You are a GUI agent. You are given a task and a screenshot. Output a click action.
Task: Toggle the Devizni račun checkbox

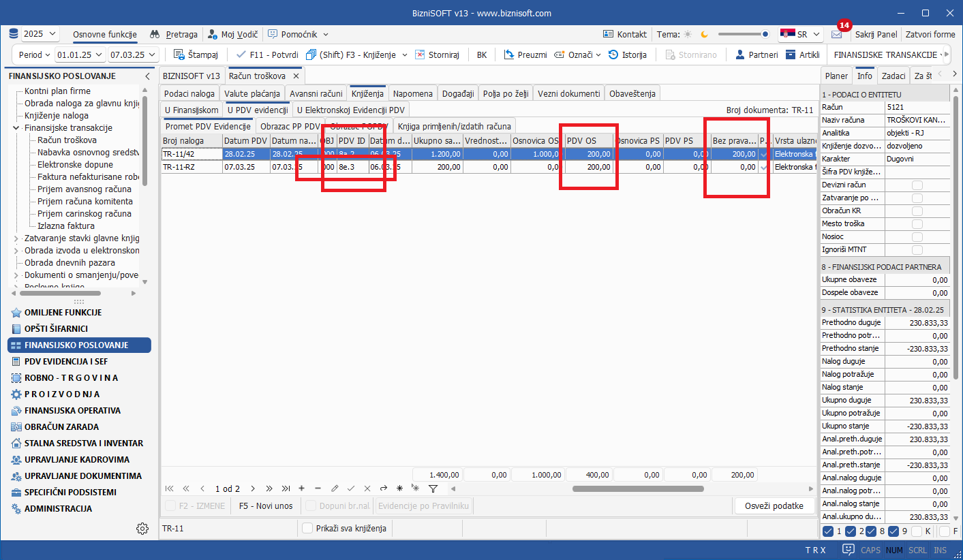point(917,185)
